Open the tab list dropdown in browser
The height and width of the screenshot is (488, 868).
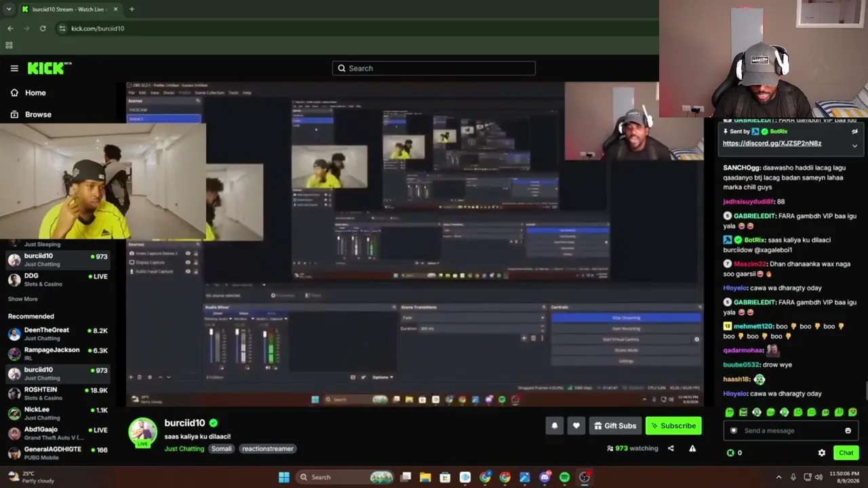(9, 9)
